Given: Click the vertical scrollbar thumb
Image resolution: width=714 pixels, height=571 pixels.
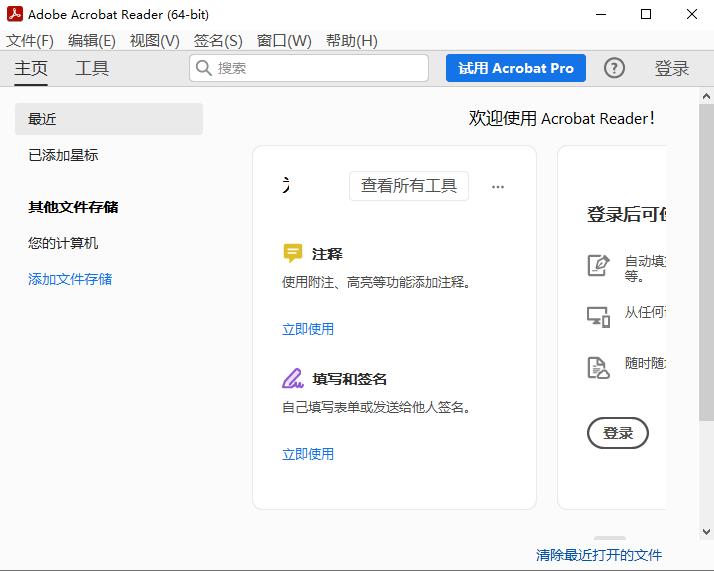Looking at the screenshot, I should (x=706, y=263).
